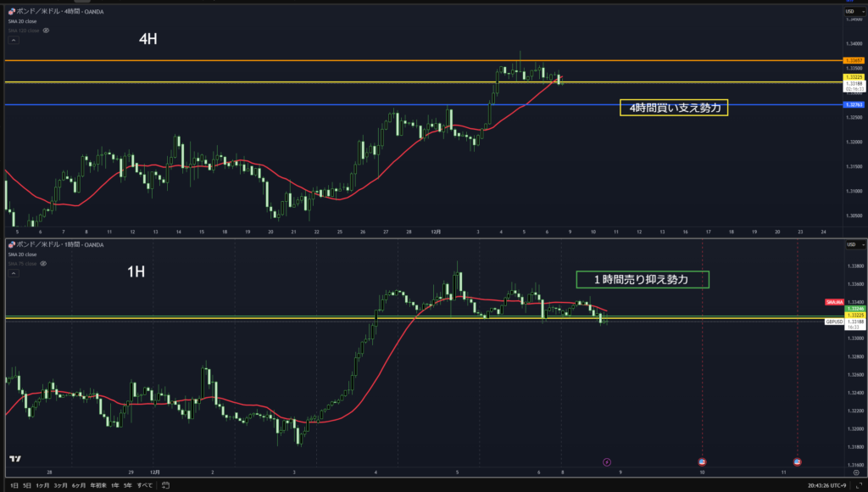
Task: Click the orange 1.33657 price line label
Action: tap(853, 60)
